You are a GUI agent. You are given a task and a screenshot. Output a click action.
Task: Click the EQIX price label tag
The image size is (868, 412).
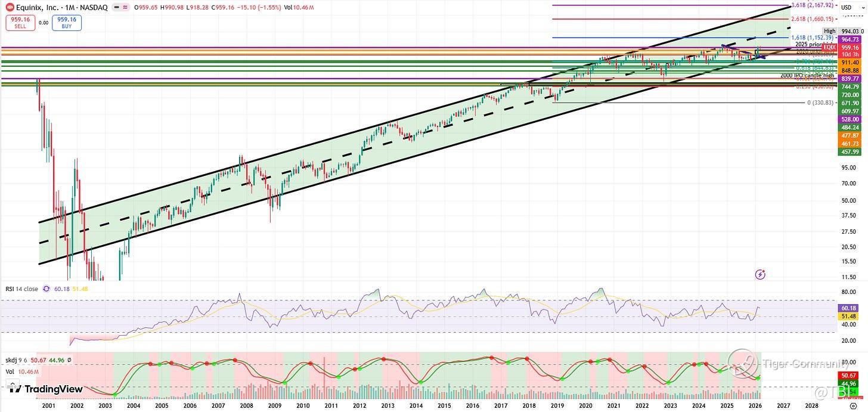[830, 47]
